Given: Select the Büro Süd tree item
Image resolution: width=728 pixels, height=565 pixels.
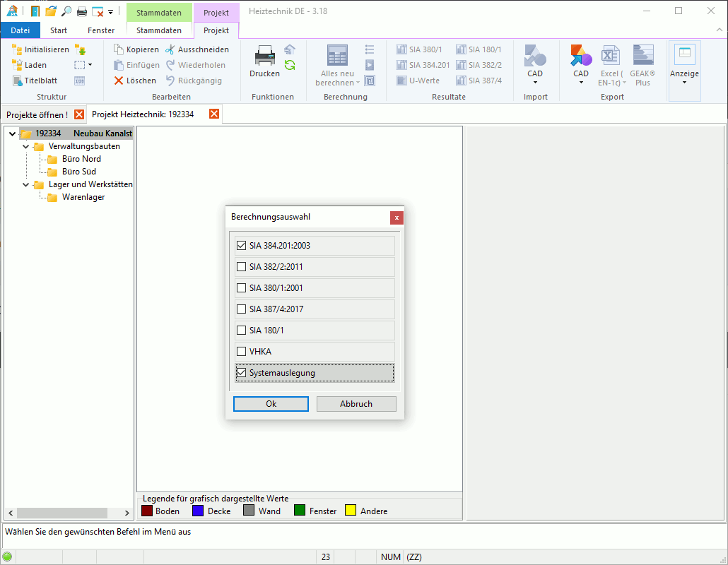Looking at the screenshot, I should 78,172.
